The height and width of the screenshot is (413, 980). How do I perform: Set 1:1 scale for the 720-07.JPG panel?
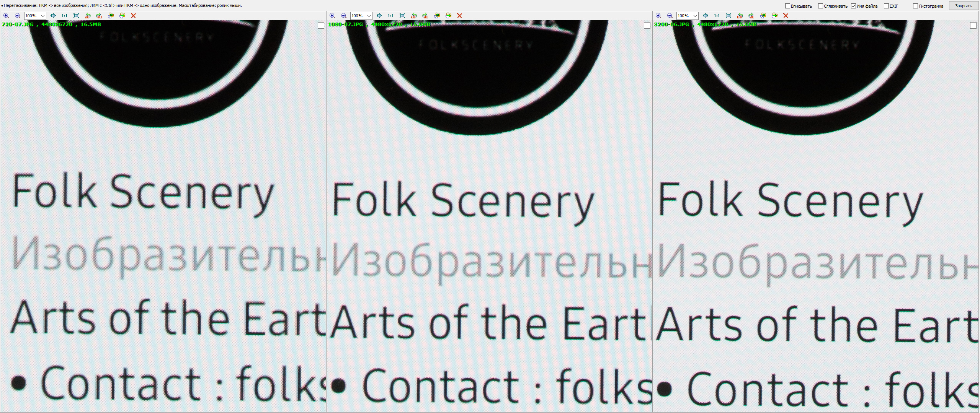[65, 16]
